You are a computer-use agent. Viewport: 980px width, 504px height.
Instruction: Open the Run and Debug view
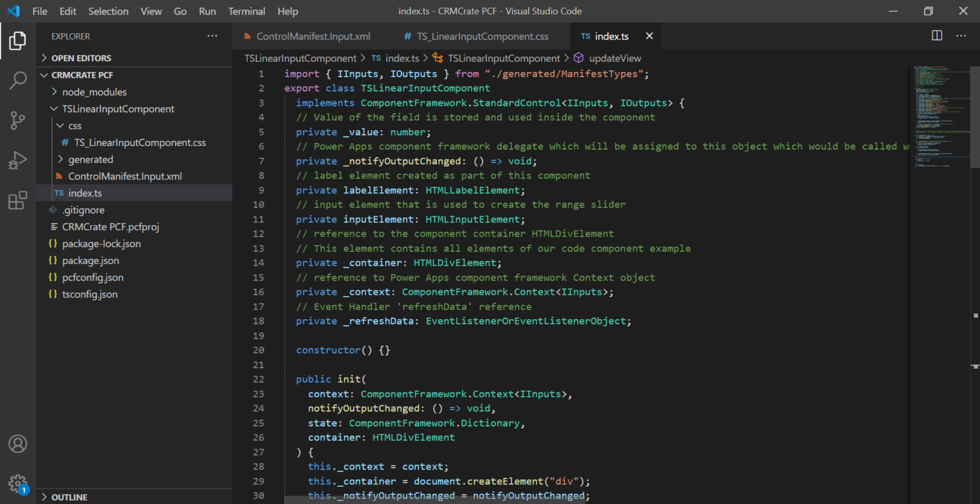point(17,160)
